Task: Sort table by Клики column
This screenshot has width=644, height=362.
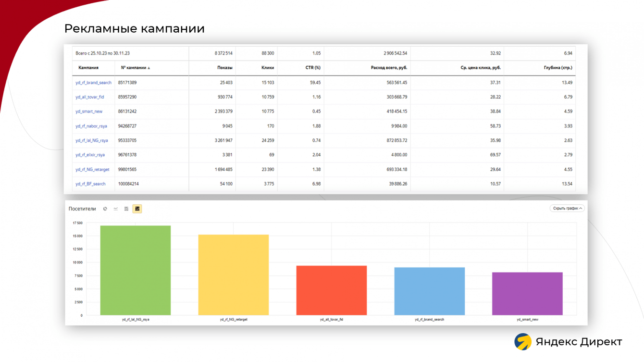Action: [268, 68]
